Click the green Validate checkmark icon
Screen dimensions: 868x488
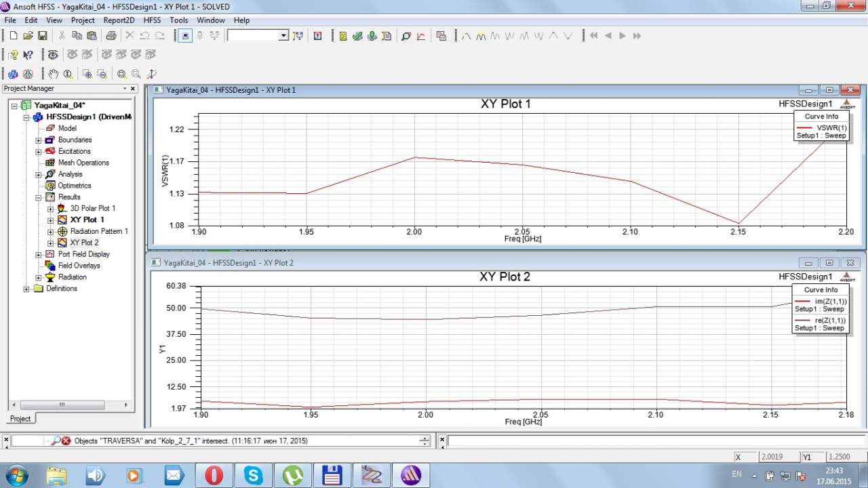click(x=357, y=36)
